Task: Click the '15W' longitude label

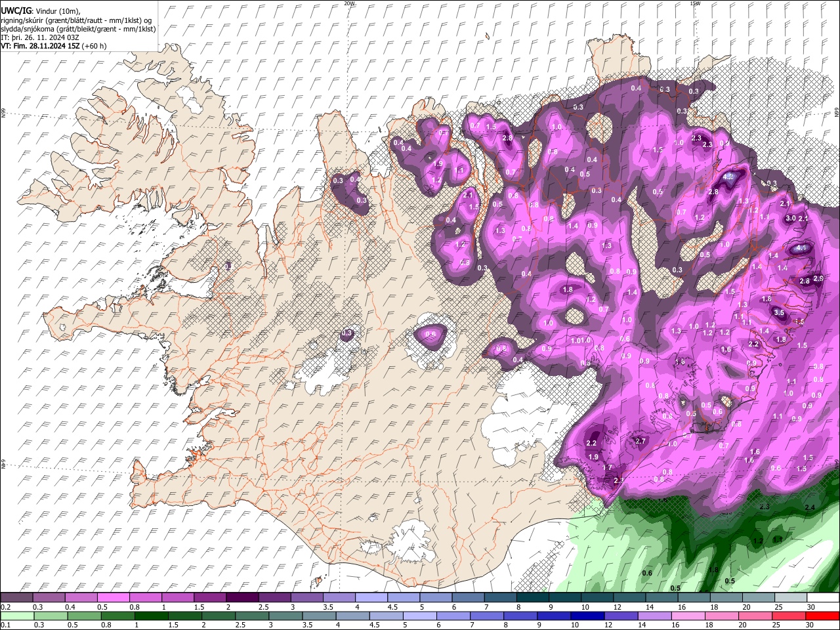Action: pos(695,3)
